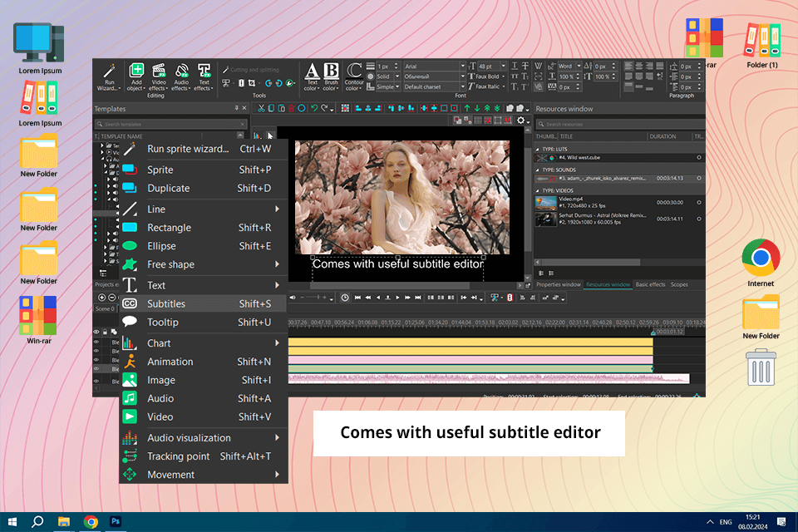Viewport: 798px width, 532px height.
Task: Toggle visibility of the waveform audio track
Action: (x=96, y=380)
